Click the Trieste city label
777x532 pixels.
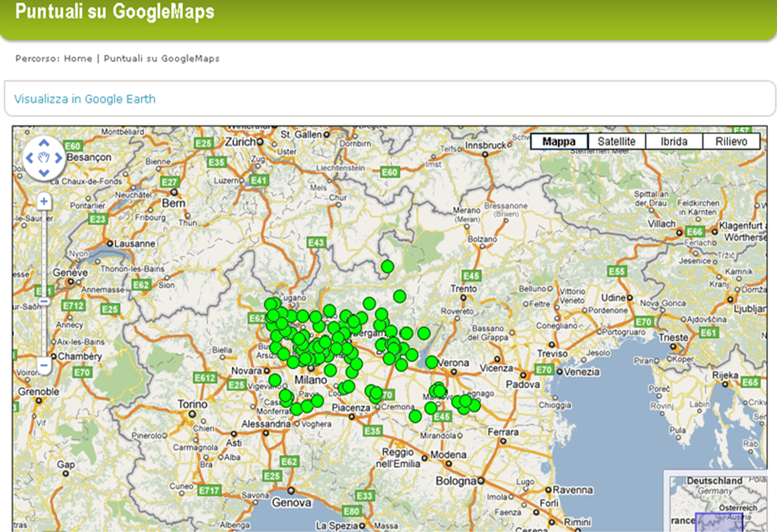(x=674, y=337)
